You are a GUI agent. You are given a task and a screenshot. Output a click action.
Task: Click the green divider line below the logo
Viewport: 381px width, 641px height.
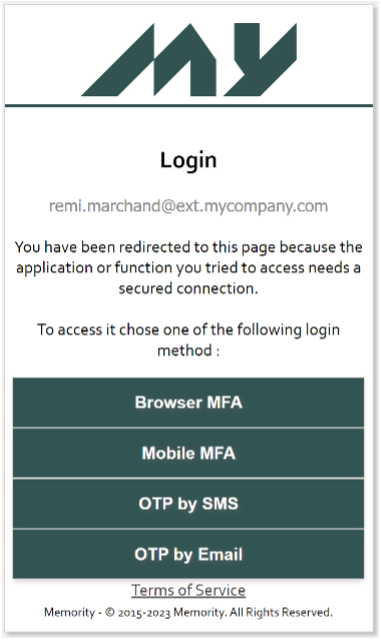pyautogui.click(x=189, y=105)
